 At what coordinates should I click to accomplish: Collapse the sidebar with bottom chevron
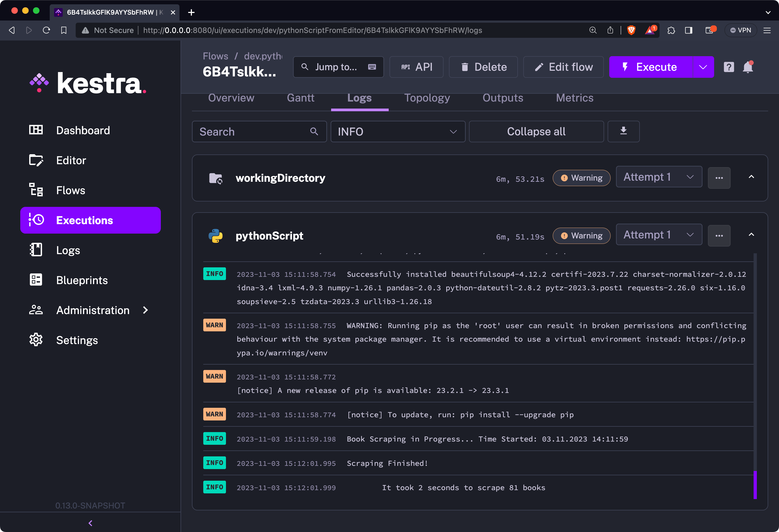(91, 523)
